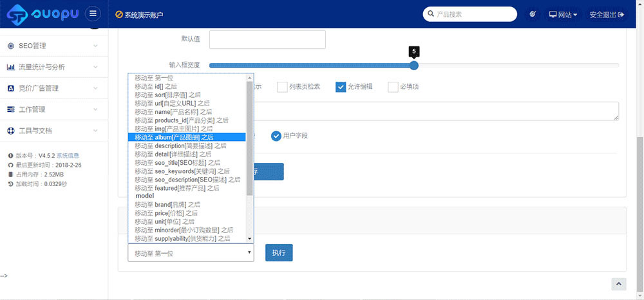644x300 pixels.
Task: Expand the 工作管理 chevron
Action: click(95, 109)
